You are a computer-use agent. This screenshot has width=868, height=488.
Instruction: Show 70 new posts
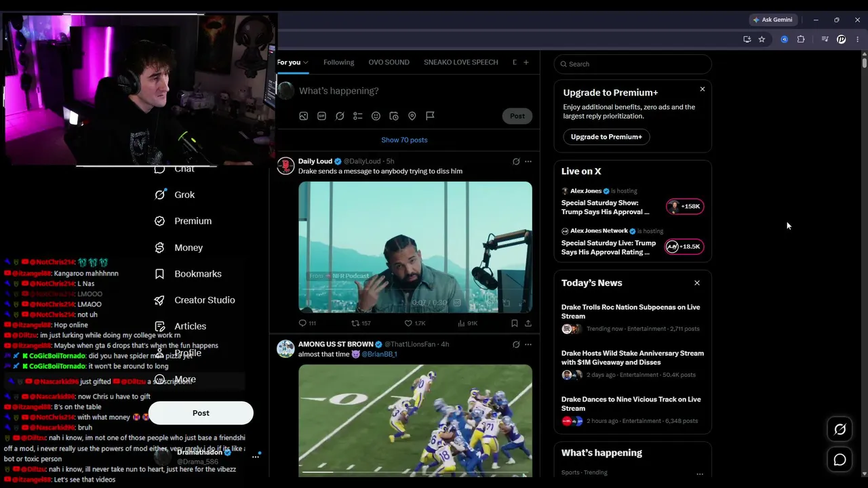tap(404, 140)
